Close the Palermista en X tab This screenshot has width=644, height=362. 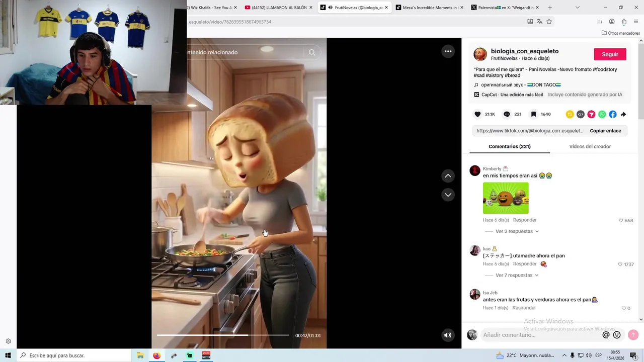(x=537, y=8)
